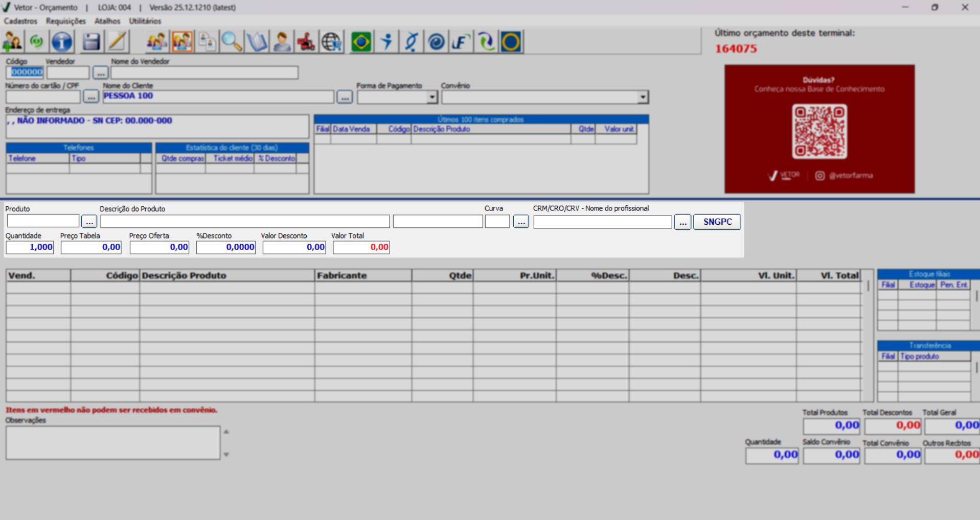Click the blue information icon in toolbar
Viewport: 980px width, 520px height.
pyautogui.click(x=62, y=42)
